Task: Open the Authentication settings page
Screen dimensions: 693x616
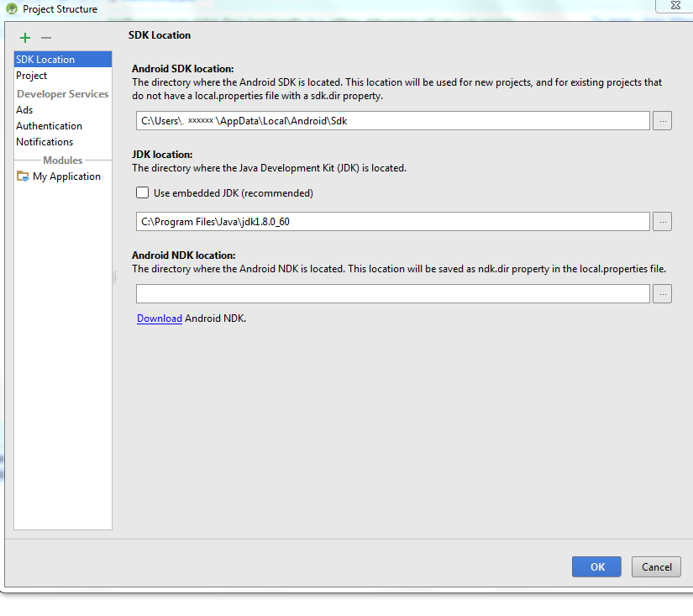Action: (x=49, y=125)
